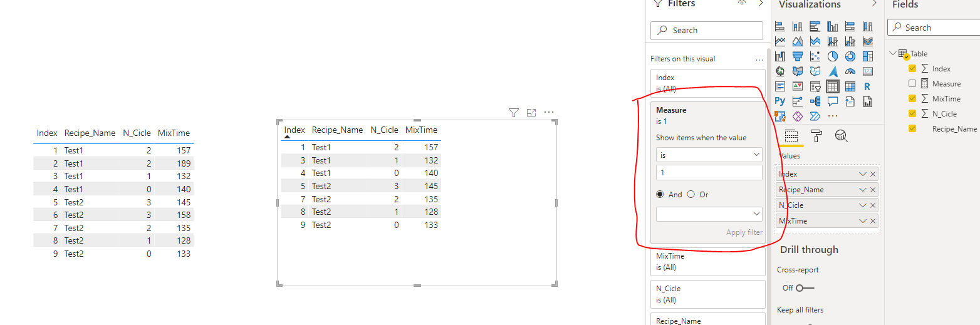Select the Key influencers visual
The image size is (980, 325).
pyautogui.click(x=798, y=101)
